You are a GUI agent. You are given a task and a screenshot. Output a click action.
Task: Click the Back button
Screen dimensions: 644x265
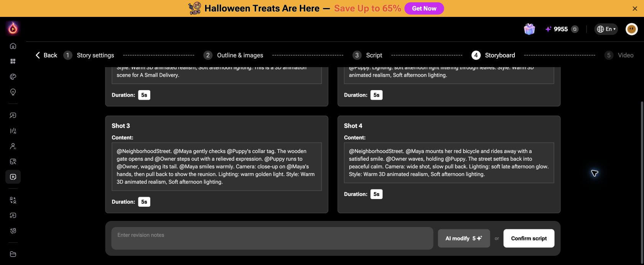(x=46, y=55)
